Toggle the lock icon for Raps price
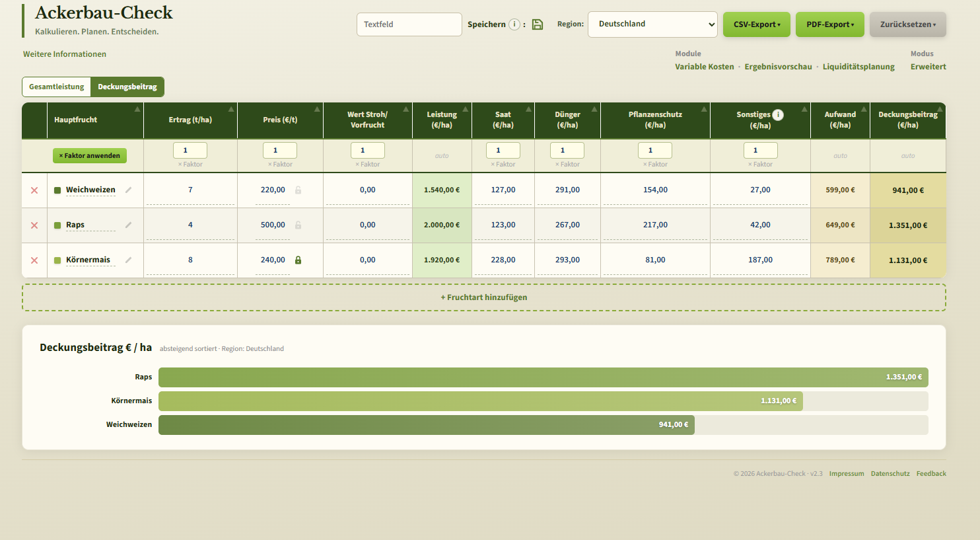Screen dimensions: 980x540 click(298, 225)
